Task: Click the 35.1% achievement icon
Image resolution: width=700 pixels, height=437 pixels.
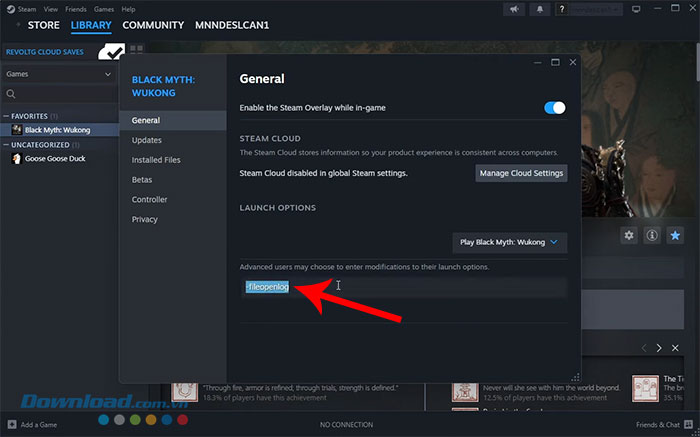Action: click(x=645, y=388)
